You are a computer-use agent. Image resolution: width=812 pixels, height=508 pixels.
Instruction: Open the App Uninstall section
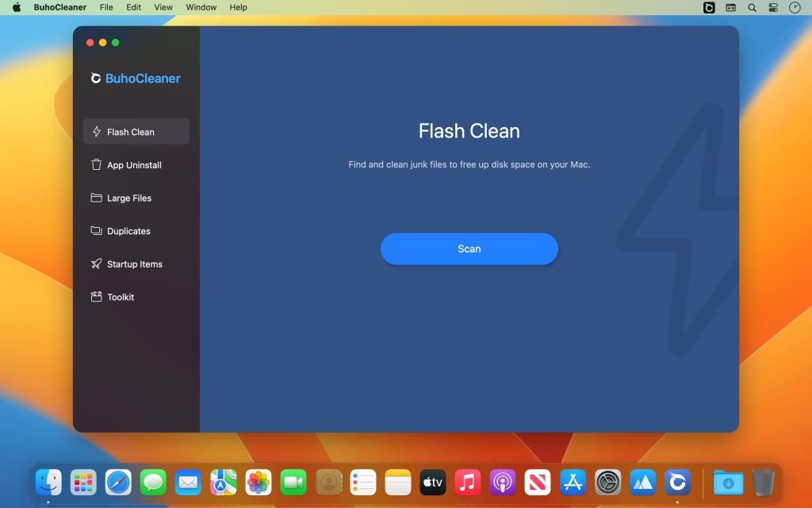tap(135, 165)
